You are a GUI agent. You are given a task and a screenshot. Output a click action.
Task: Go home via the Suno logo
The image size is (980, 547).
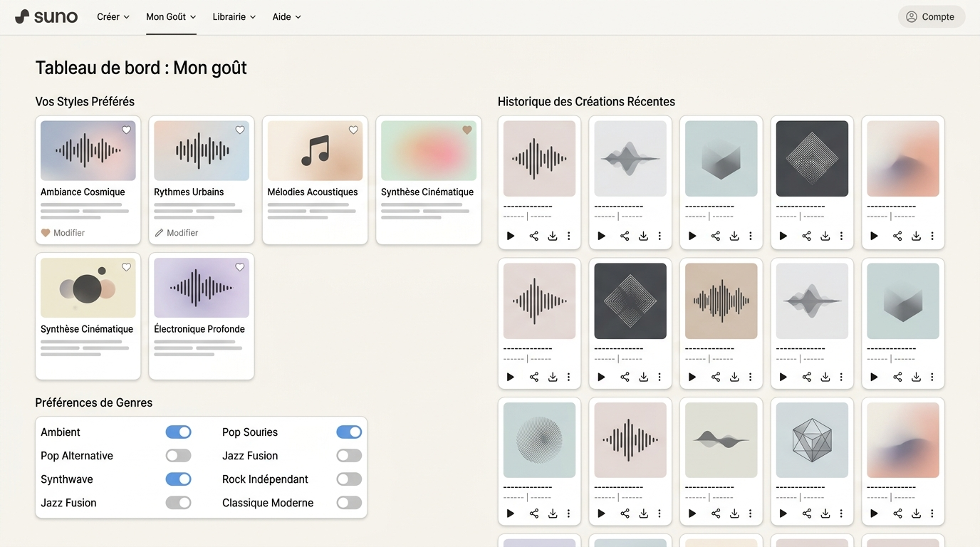[x=46, y=16]
